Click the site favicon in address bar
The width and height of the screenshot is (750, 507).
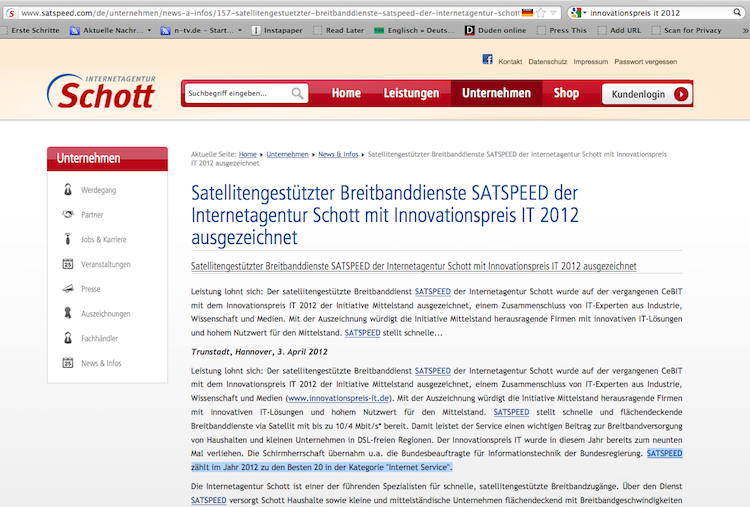(x=11, y=13)
